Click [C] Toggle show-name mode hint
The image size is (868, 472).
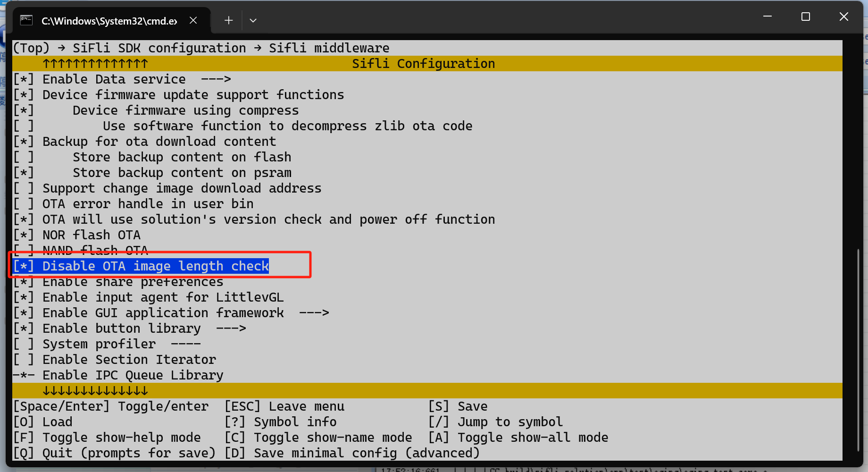(318, 438)
